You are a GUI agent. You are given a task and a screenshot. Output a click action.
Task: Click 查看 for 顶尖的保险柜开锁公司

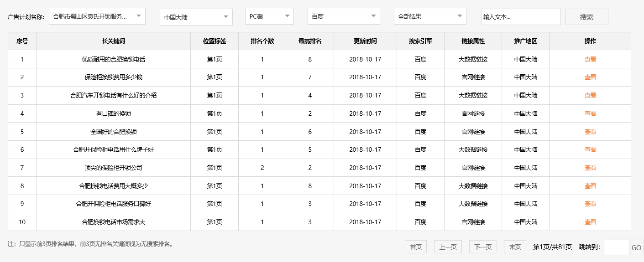pyautogui.click(x=590, y=168)
